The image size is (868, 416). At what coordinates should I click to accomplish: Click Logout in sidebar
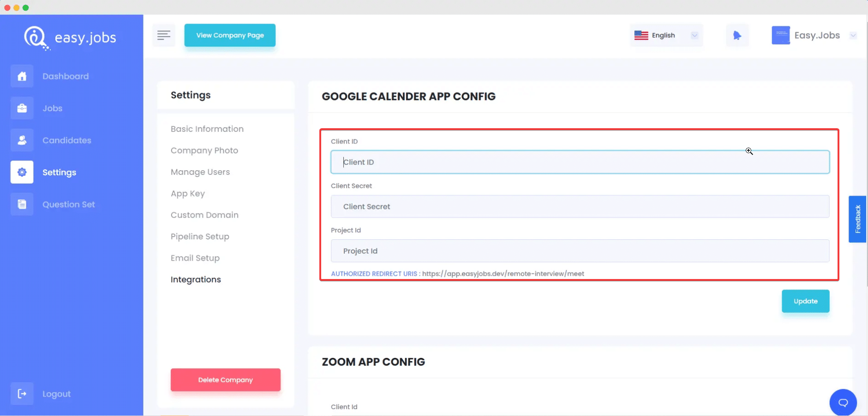[x=57, y=394]
